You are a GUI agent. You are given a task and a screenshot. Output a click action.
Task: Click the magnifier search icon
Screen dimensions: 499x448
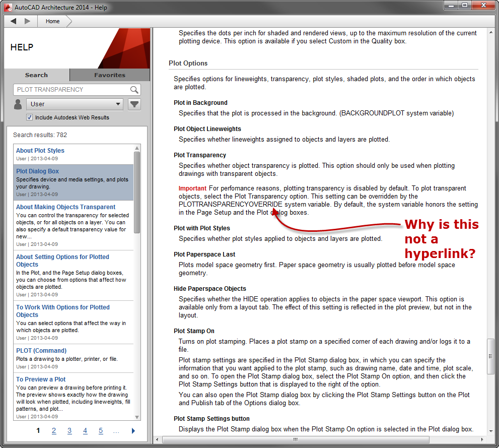click(134, 90)
